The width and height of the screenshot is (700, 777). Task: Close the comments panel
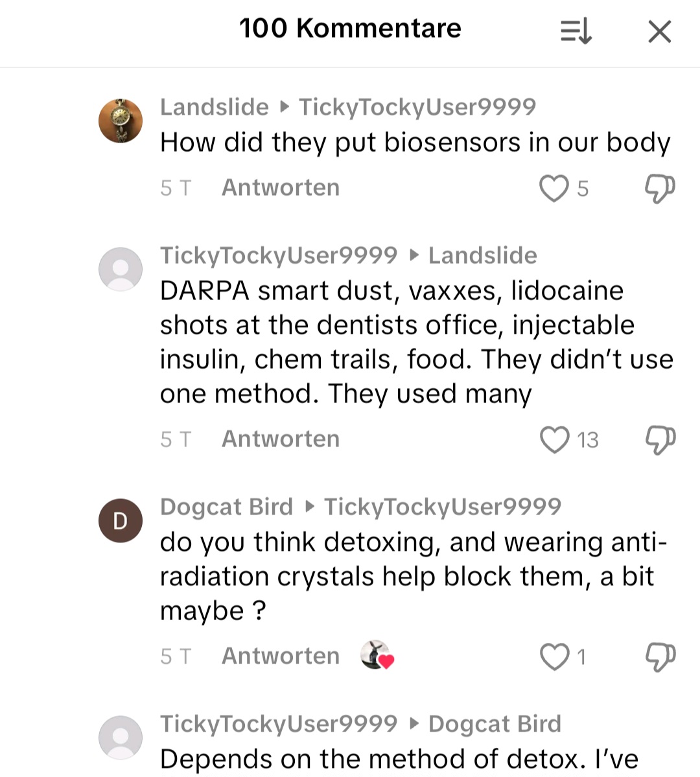(659, 30)
